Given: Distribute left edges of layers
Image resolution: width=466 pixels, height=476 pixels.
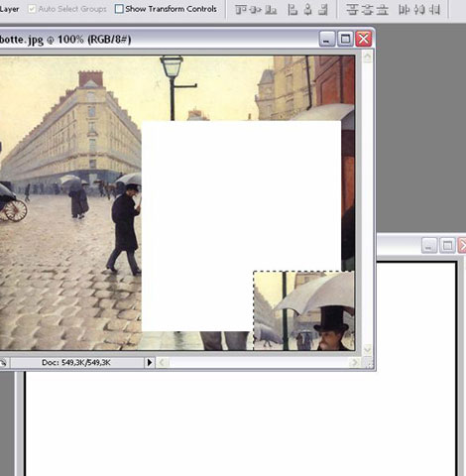Looking at the screenshot, I should pyautogui.click(x=404, y=10).
